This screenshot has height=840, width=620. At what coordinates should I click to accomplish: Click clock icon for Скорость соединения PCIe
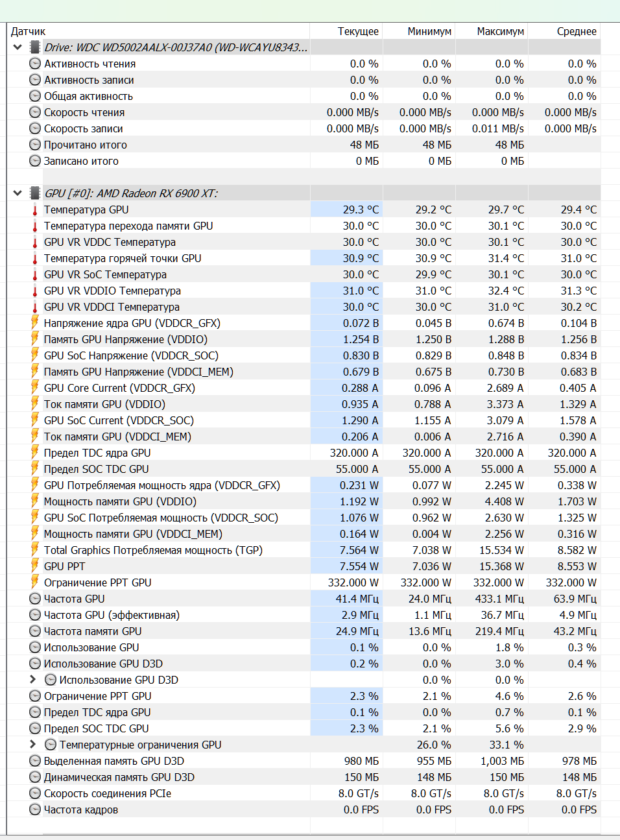pos(35,793)
